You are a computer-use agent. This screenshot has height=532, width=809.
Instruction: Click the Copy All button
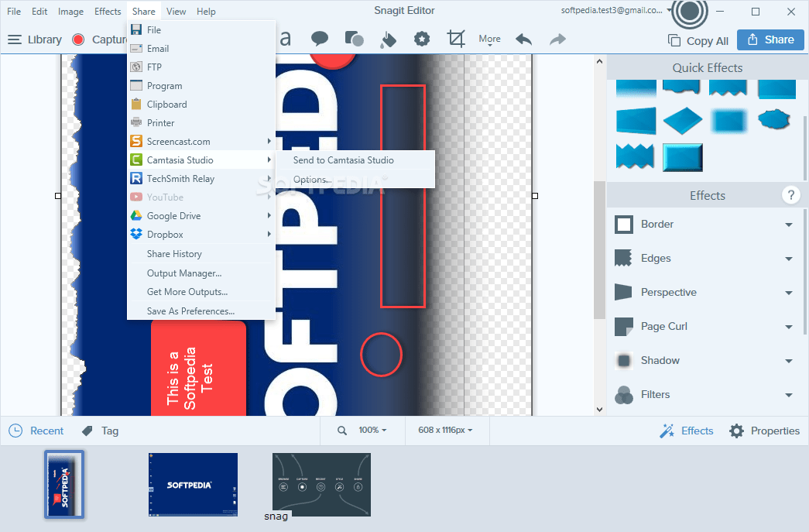pyautogui.click(x=698, y=41)
